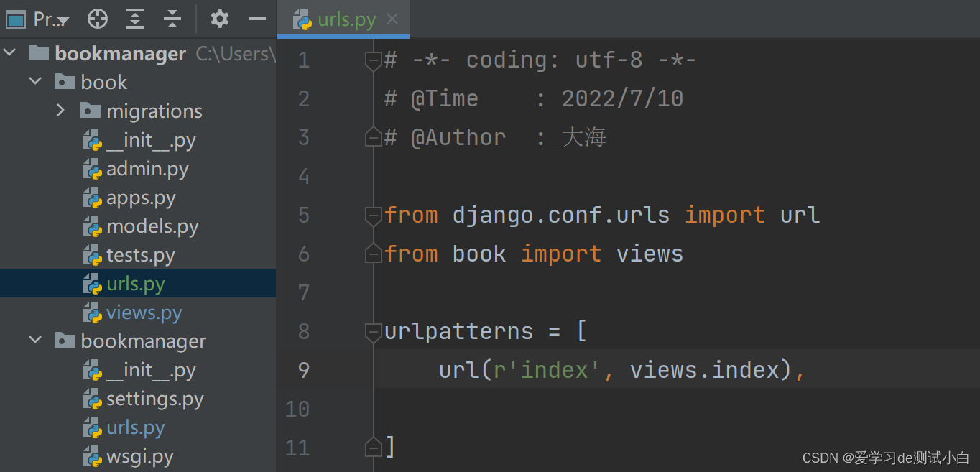Click the '@Author' comment on line 3
Screen dimensions: 980x472
coord(458,137)
